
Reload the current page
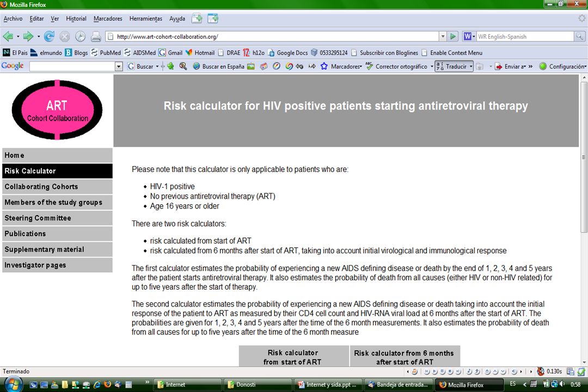coord(49,36)
